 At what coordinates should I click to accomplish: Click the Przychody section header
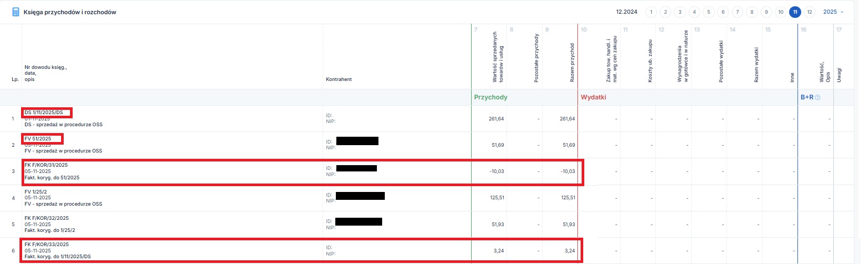(491, 97)
